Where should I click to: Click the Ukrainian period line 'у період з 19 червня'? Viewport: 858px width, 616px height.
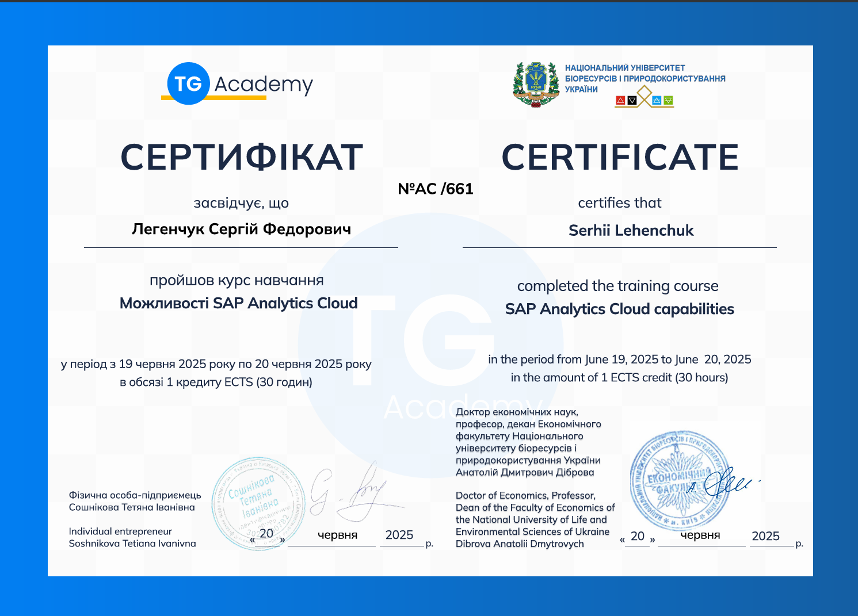(x=216, y=364)
